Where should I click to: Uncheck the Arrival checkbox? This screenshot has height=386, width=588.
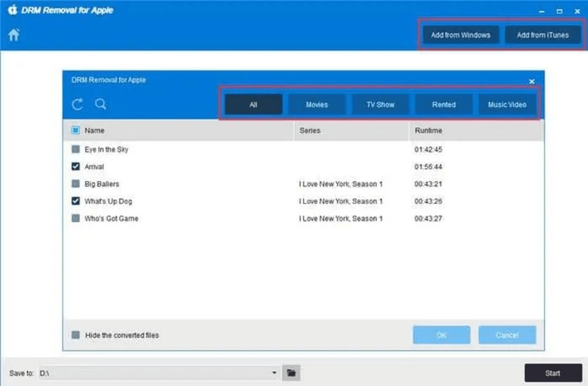tap(76, 167)
